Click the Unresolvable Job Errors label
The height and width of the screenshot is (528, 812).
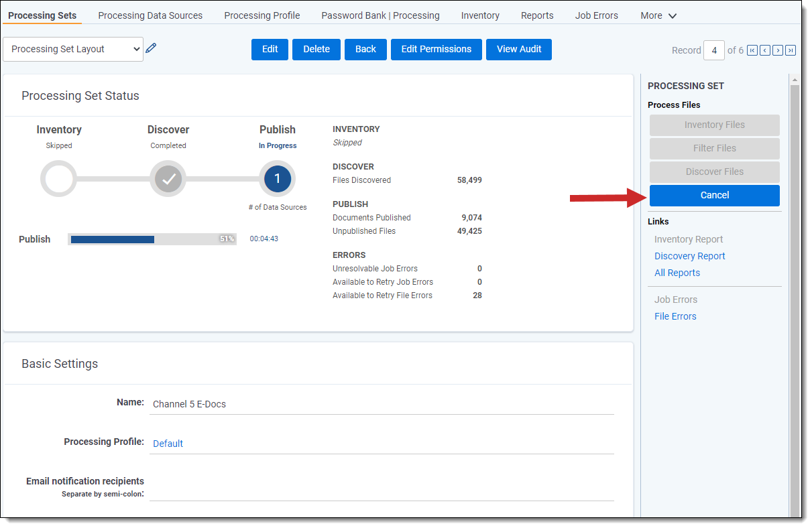click(x=375, y=269)
